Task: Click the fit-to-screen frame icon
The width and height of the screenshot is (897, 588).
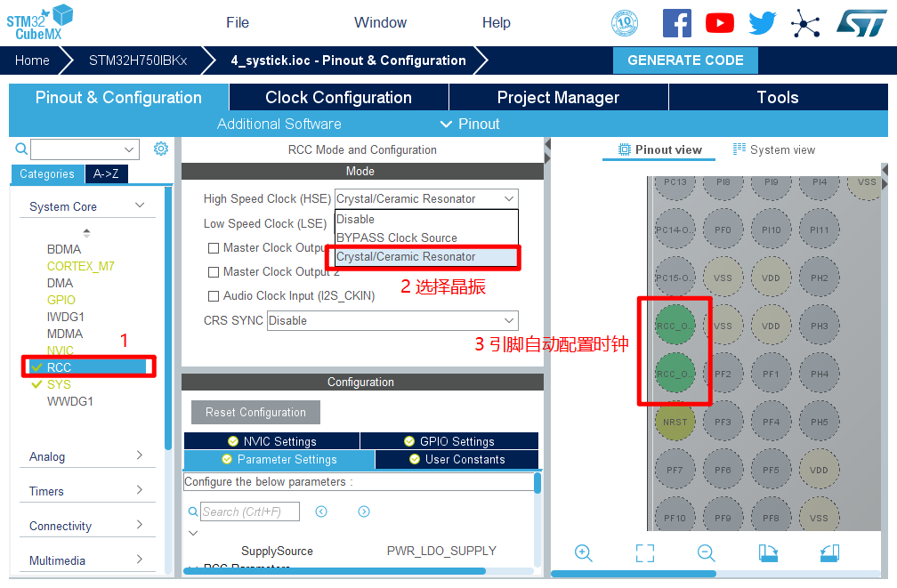Action: (x=645, y=553)
